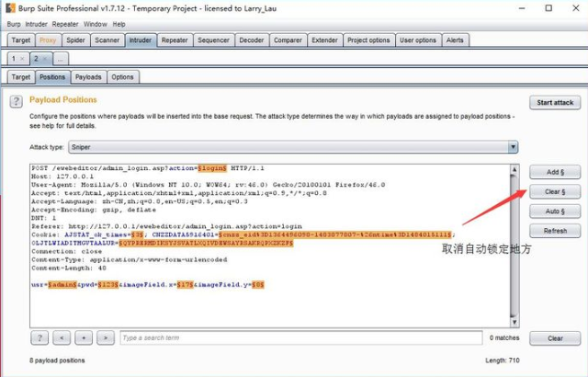
Task: Open the Attack type dropdown arrow
Action: (x=513, y=147)
